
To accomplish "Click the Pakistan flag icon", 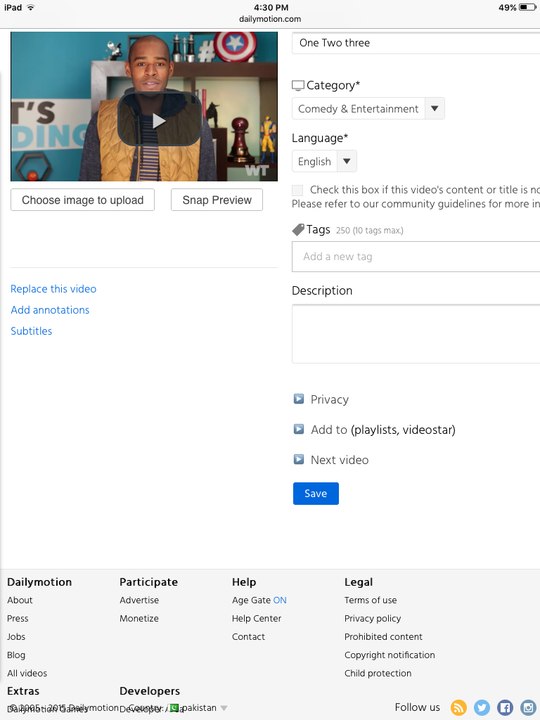I will (x=175, y=708).
